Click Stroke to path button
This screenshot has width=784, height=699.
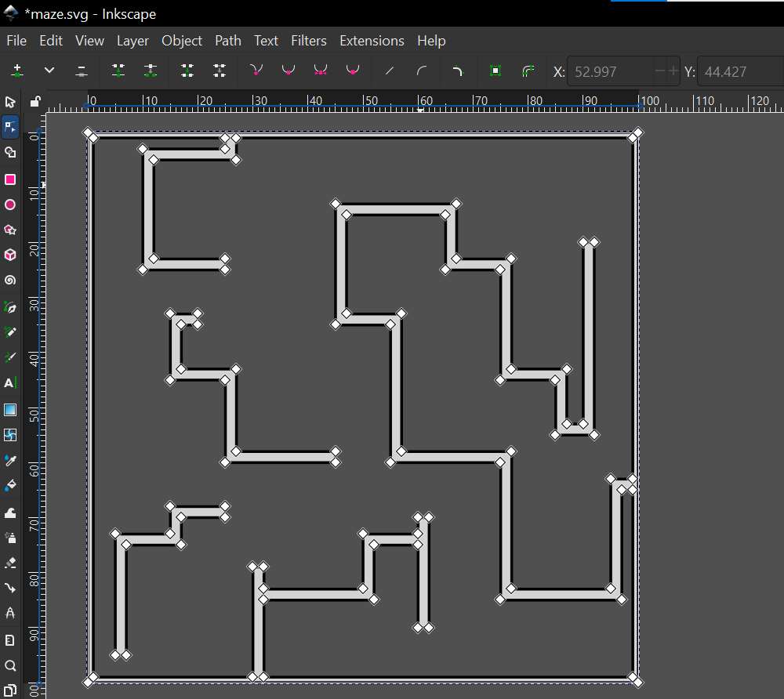pyautogui.click(x=528, y=71)
